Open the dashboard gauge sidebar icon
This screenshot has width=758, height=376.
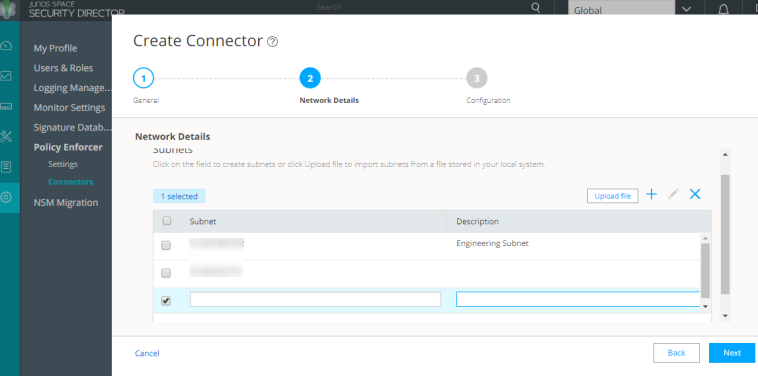[6, 46]
